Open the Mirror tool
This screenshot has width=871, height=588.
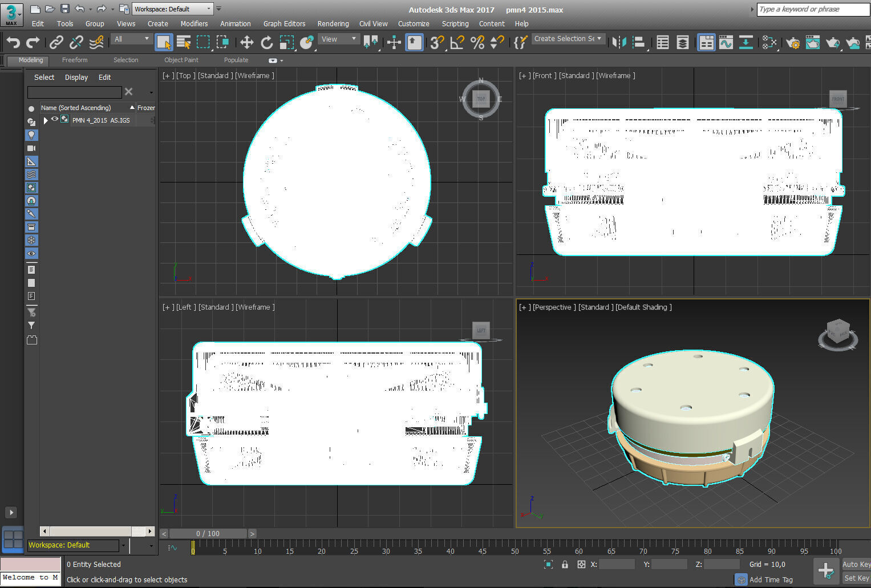coord(619,42)
